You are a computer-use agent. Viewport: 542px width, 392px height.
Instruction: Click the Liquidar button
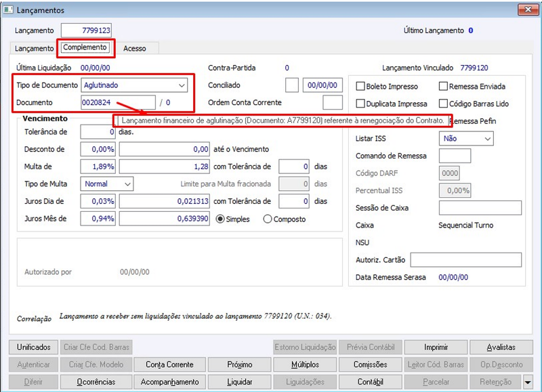click(x=240, y=382)
